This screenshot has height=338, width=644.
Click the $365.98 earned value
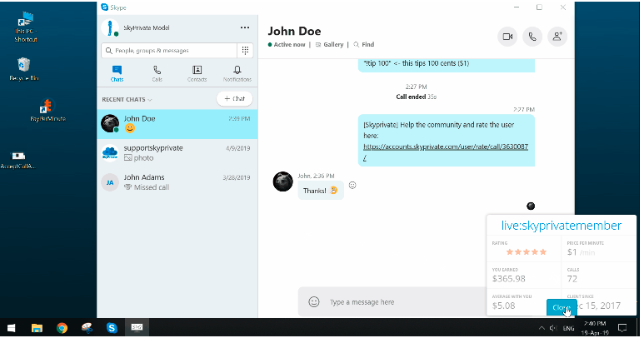[x=509, y=279]
